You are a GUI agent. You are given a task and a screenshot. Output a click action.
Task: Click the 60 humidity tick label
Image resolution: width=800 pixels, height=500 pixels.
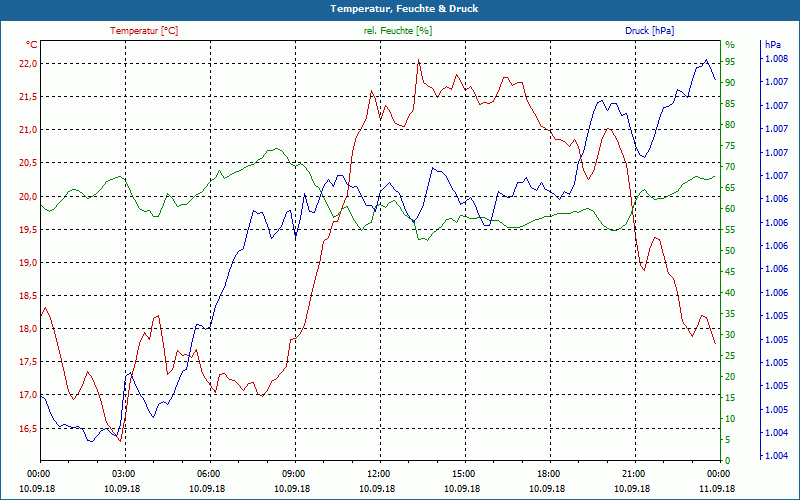pyautogui.click(x=730, y=209)
